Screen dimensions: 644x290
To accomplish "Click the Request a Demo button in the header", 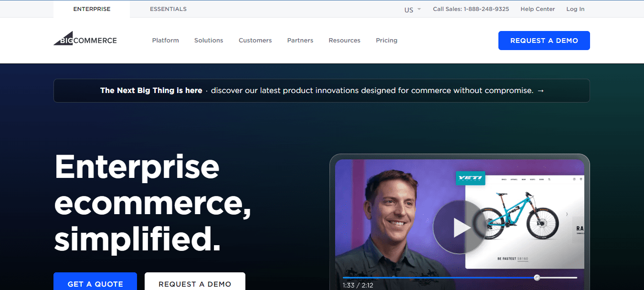I will point(544,41).
